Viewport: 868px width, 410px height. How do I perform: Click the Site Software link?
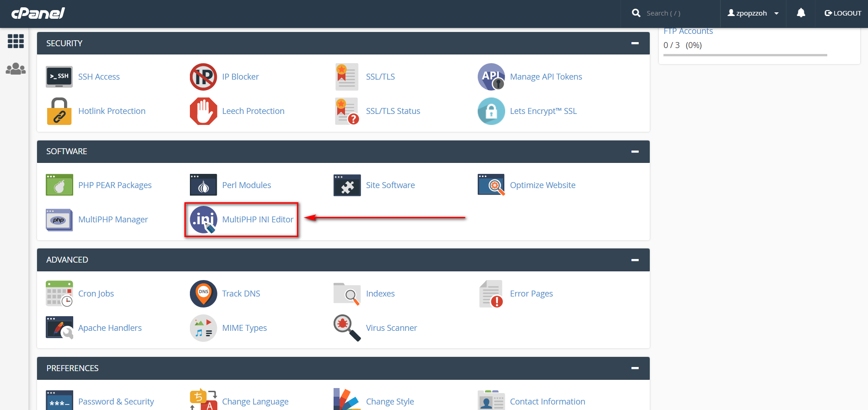390,185
